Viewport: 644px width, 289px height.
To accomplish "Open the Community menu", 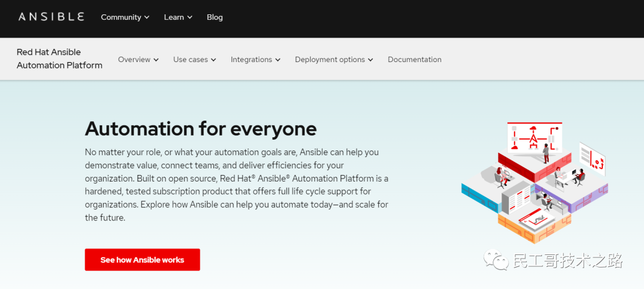I will pyautogui.click(x=125, y=17).
